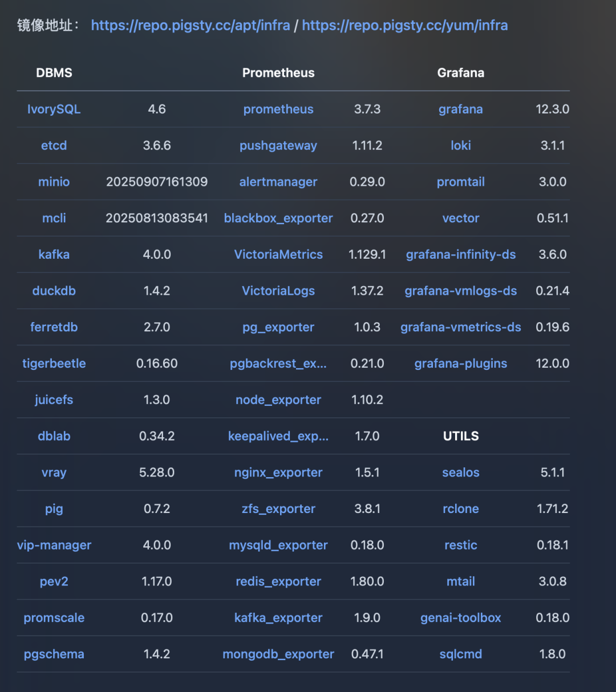This screenshot has width=616, height=692.
Task: Open the duckdb link
Action: pos(54,291)
